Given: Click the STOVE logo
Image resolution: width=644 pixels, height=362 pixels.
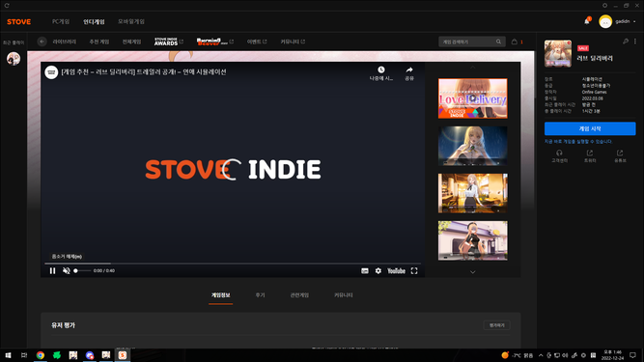Looking at the screenshot, I should (19, 22).
